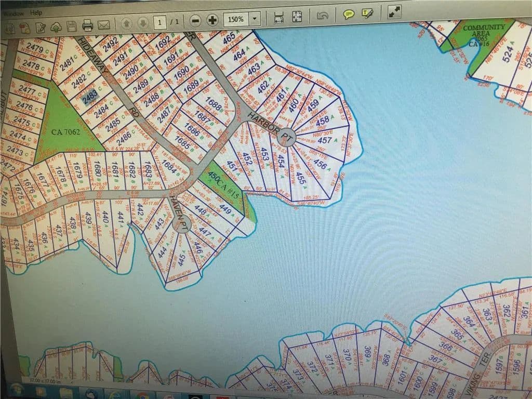Click highlighted lot 2483 on map
The image size is (532, 399).
click(90, 98)
